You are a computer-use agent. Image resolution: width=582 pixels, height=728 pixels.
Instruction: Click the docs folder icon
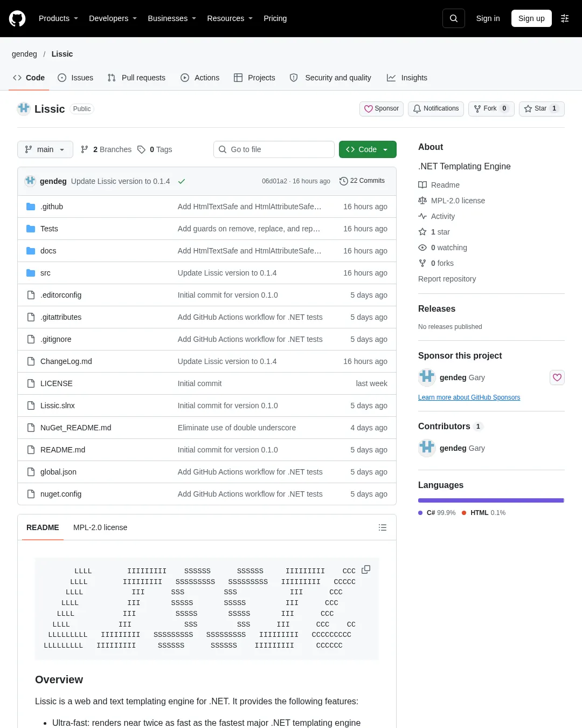point(31,251)
